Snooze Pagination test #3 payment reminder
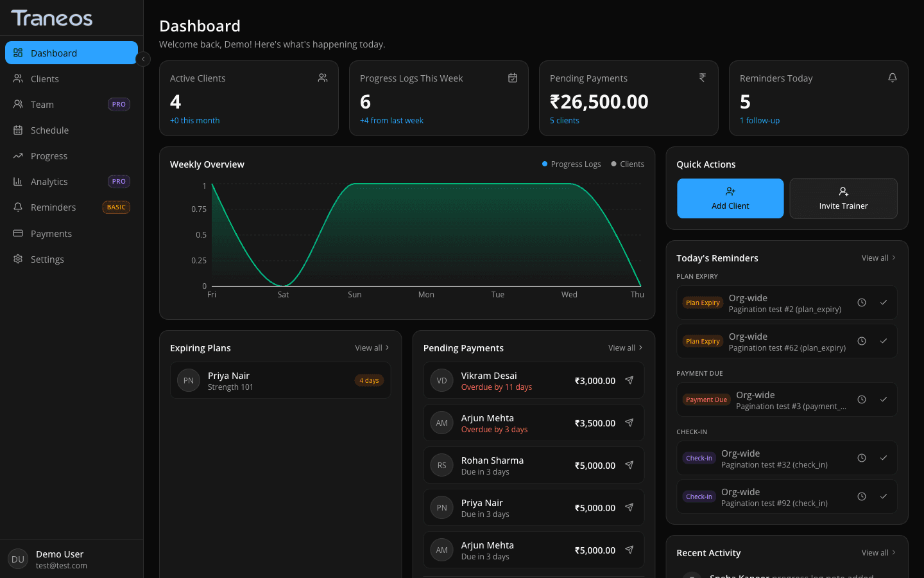The width and height of the screenshot is (924, 578). point(862,399)
